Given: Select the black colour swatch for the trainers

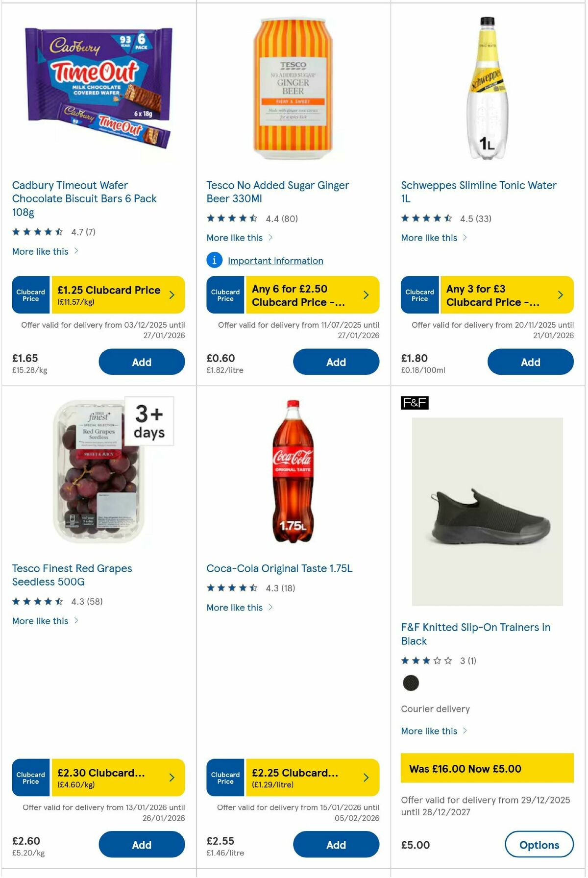Looking at the screenshot, I should point(411,683).
